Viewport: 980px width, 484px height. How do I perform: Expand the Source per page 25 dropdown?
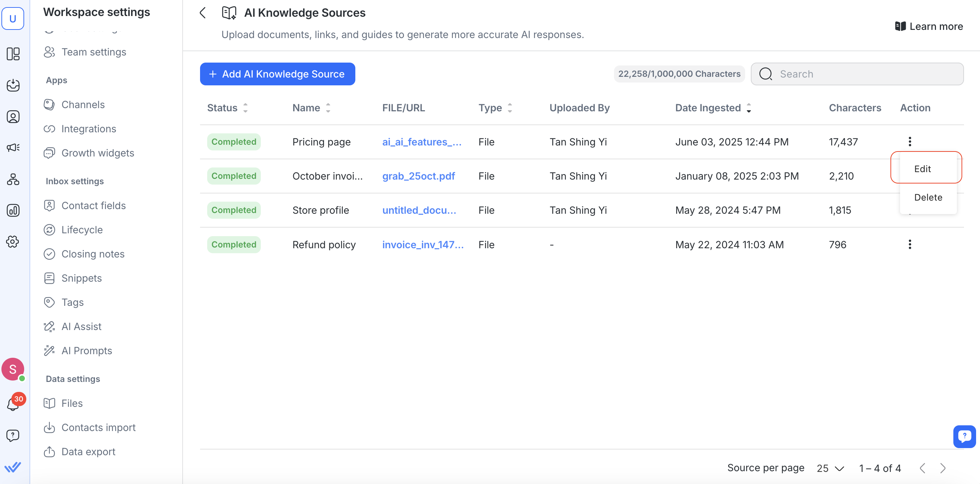[x=830, y=468]
